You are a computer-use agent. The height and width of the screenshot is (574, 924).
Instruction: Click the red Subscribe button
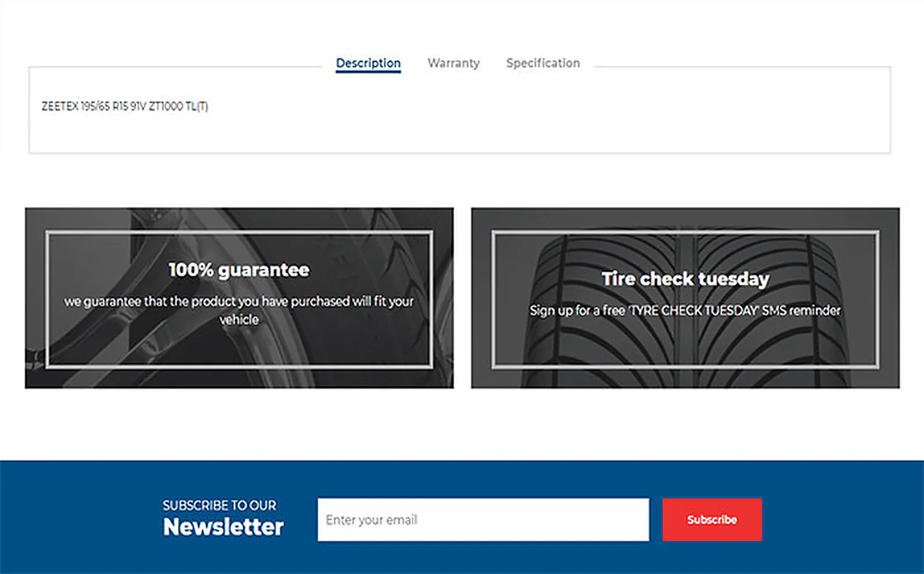pos(712,520)
